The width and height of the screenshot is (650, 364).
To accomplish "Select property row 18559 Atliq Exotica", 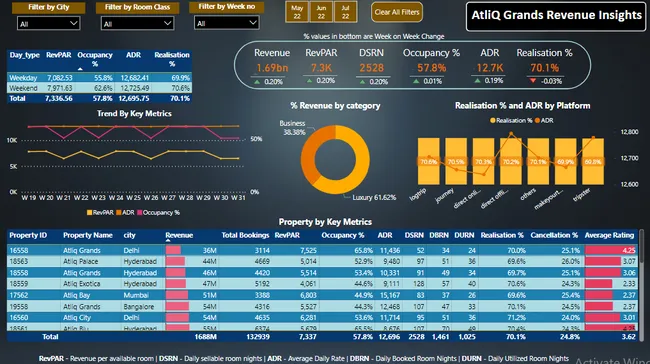I will click(322, 284).
